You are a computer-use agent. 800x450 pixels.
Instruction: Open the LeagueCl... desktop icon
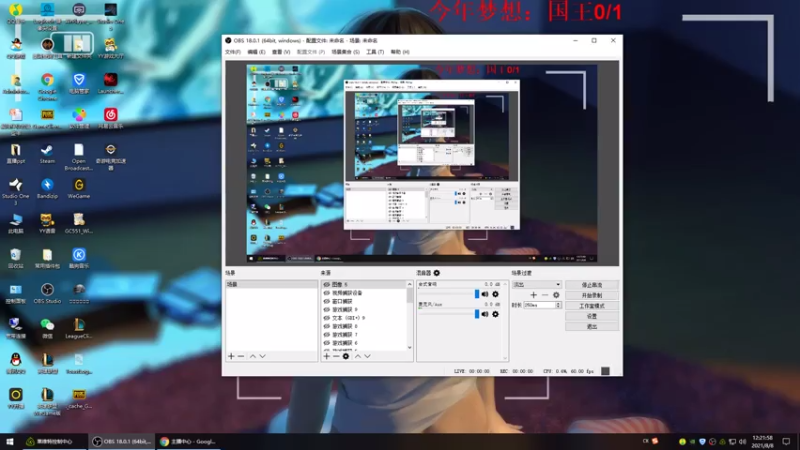pyautogui.click(x=79, y=329)
